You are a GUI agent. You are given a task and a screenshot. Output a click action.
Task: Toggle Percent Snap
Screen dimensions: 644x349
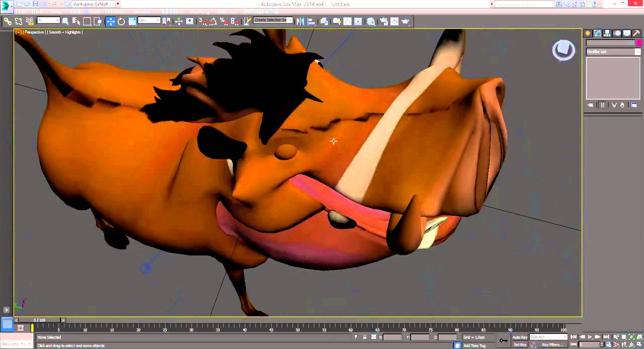223,21
